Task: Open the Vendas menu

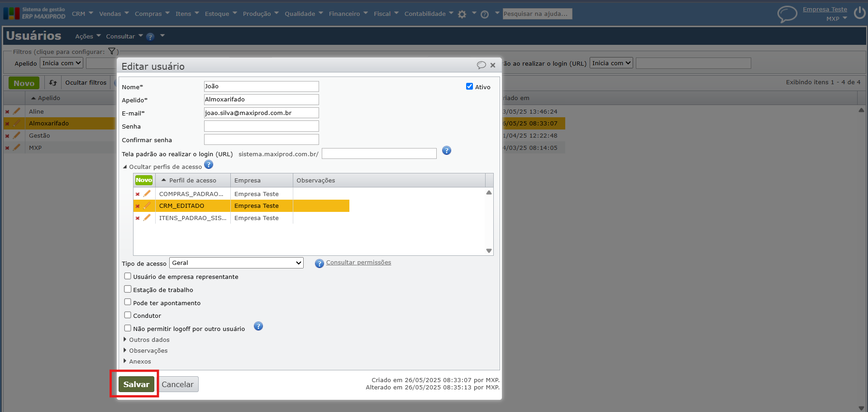Action: point(114,14)
